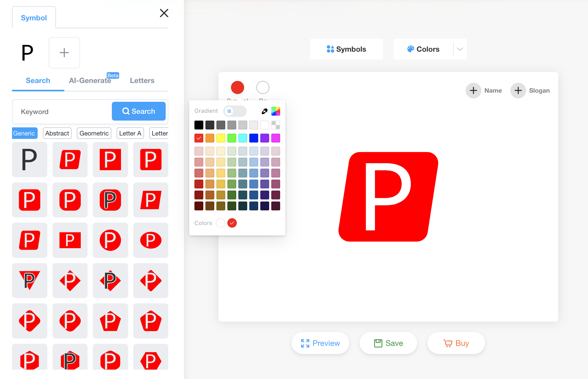
Task: Click the Preview button
Action: pos(320,343)
